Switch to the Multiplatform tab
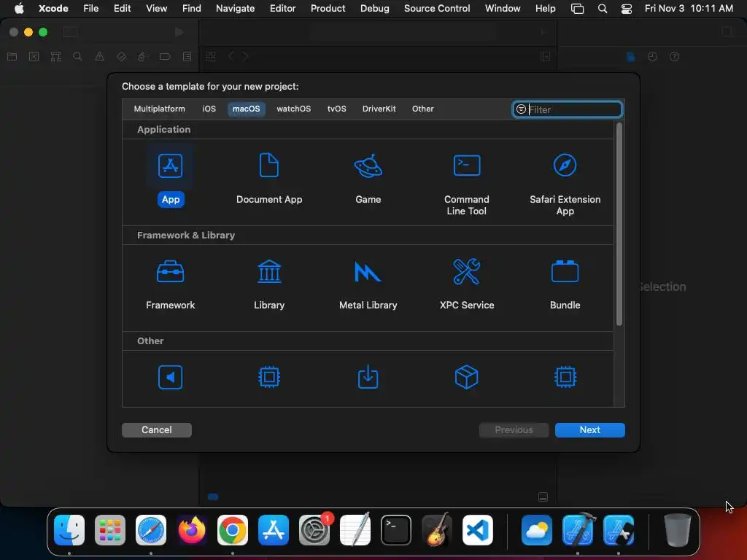This screenshot has width=747, height=560. point(159,109)
